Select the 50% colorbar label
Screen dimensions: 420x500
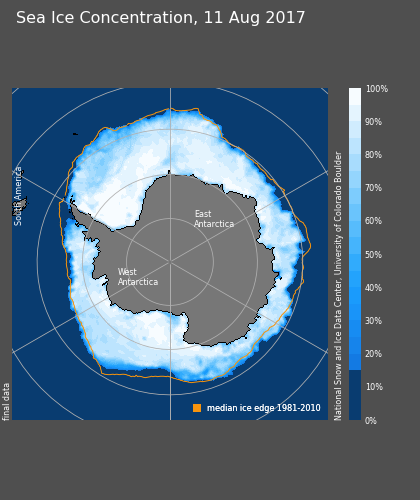tap(373, 255)
